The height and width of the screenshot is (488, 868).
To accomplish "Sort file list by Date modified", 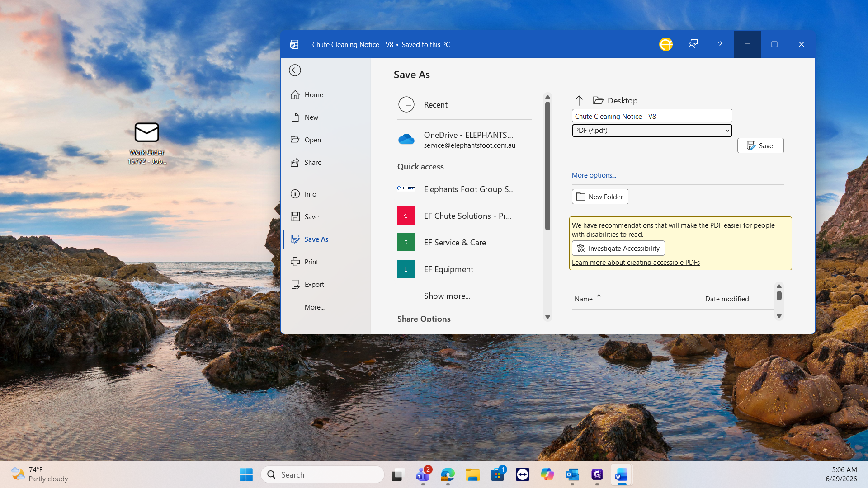I will pos(727,299).
